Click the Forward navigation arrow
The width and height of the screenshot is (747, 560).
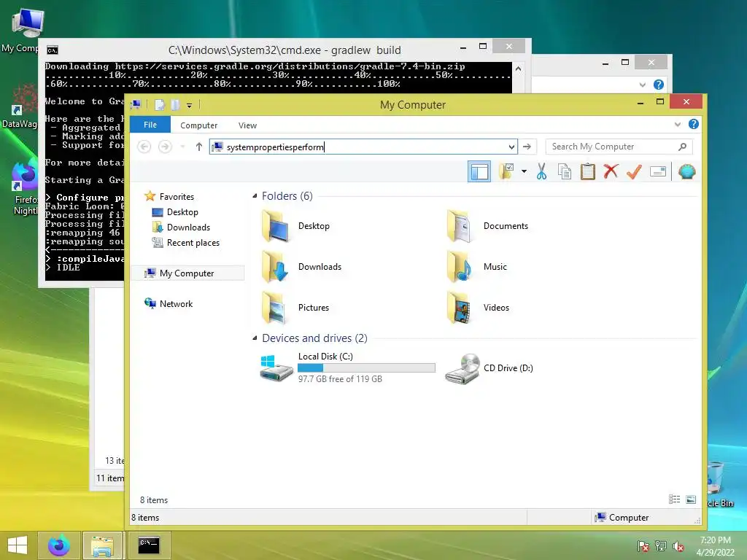165,147
